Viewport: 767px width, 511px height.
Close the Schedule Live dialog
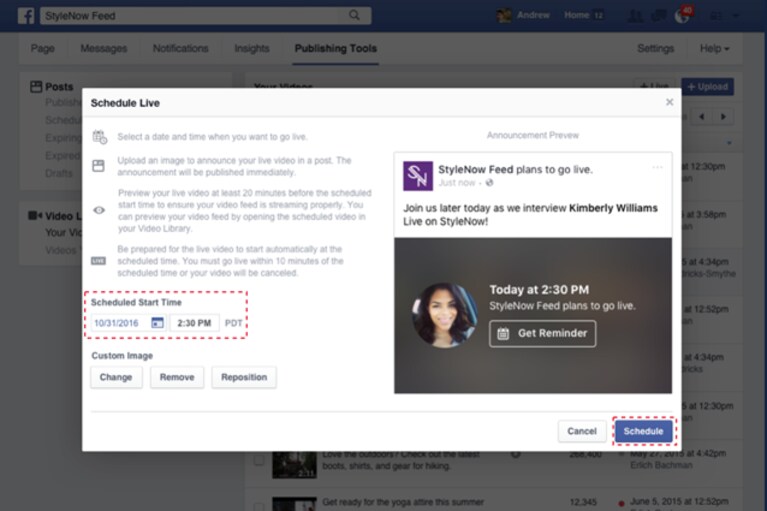pyautogui.click(x=669, y=102)
